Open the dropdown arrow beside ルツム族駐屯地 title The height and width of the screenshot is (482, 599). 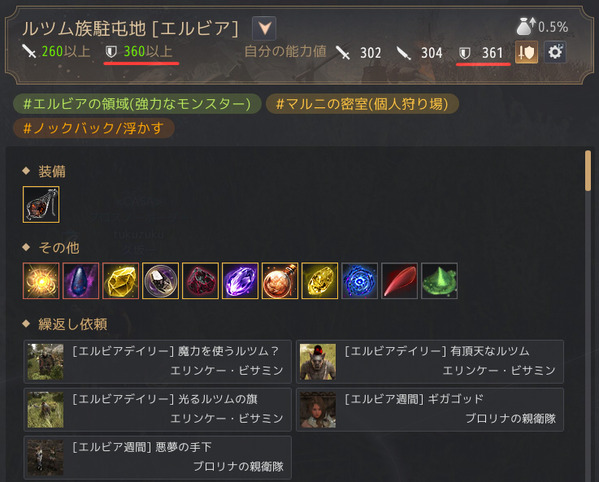264,28
